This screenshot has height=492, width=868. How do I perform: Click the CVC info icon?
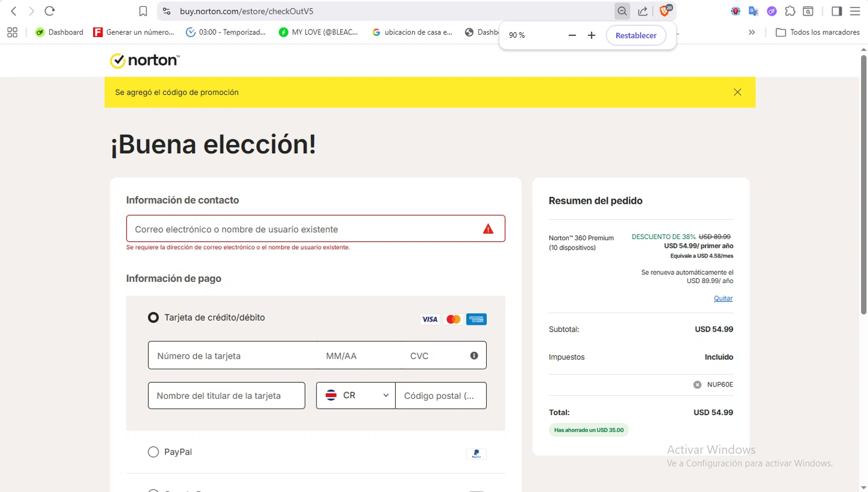coord(474,355)
